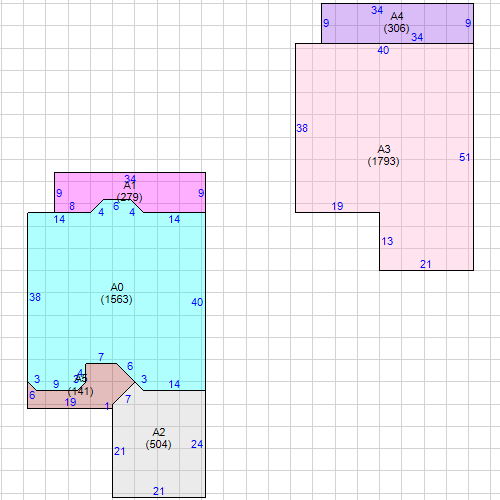Select the A2 (504) area label

point(159,438)
